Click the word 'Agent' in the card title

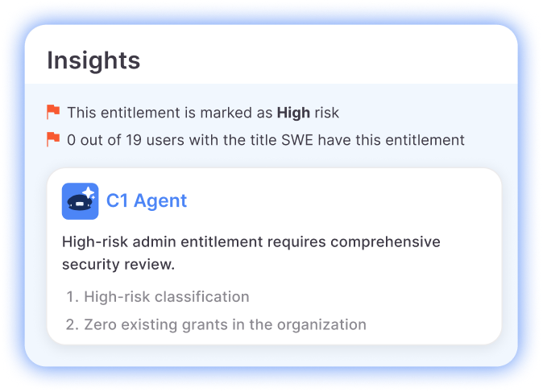[160, 200]
